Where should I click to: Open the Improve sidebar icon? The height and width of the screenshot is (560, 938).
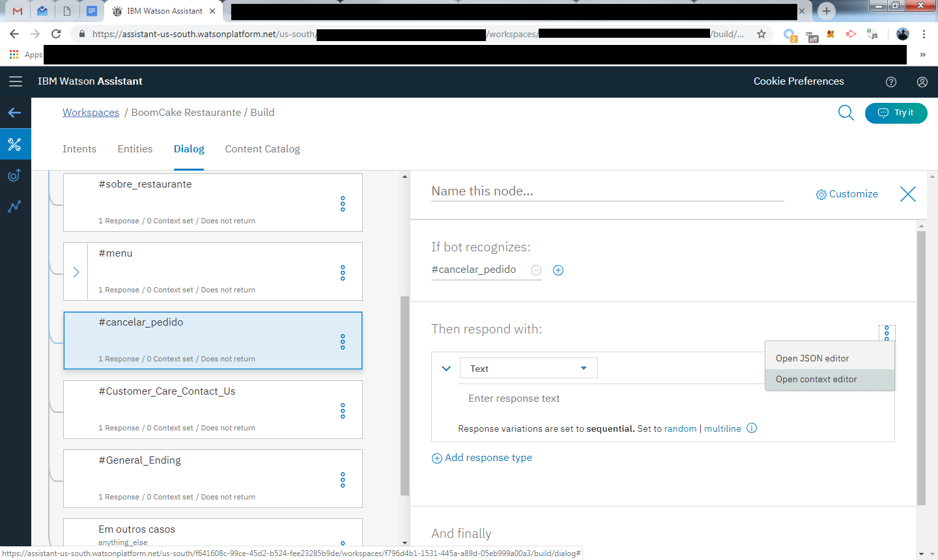coord(14,175)
